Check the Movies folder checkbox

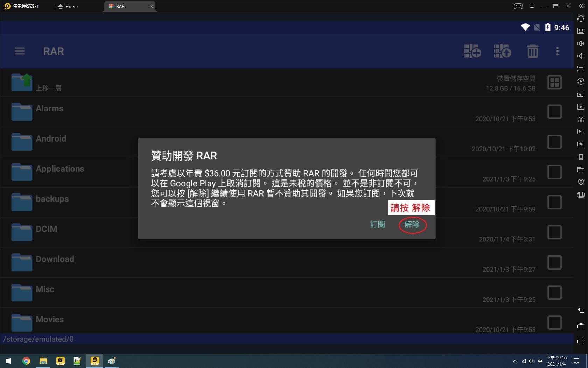click(554, 323)
